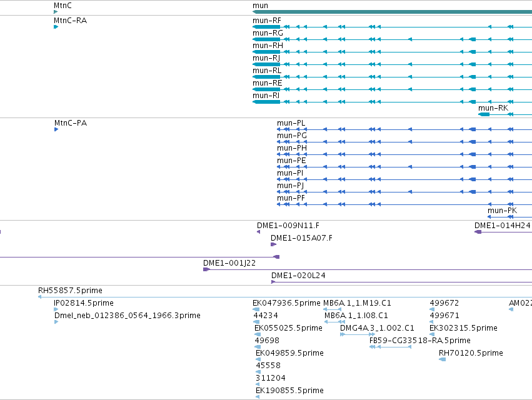This screenshot has height=400, width=532.
Task: Select protein mun-PF label
Action: [x=291, y=198]
